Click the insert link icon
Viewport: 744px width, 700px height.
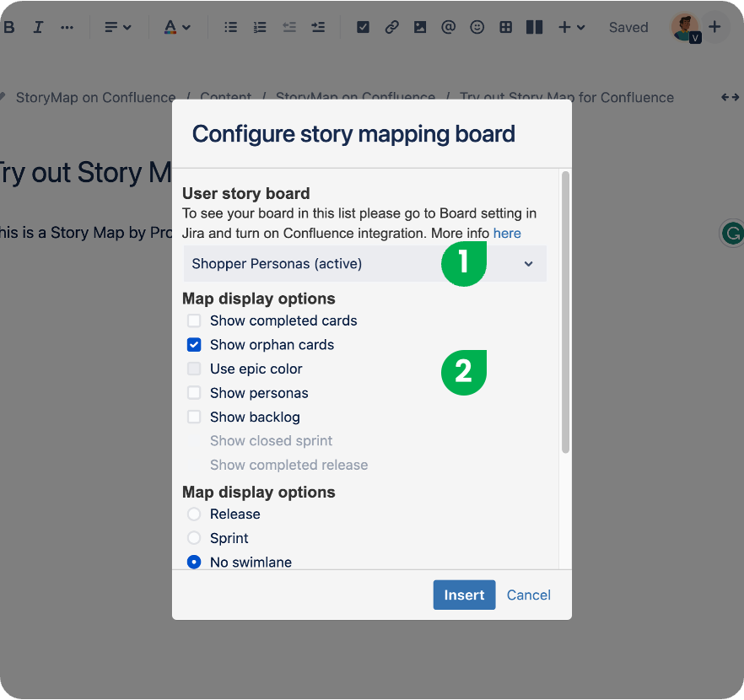point(391,27)
